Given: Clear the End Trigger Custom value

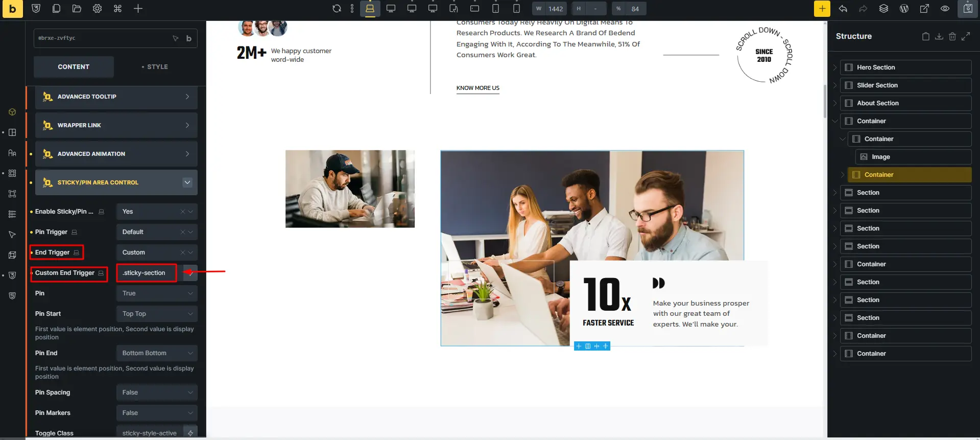Looking at the screenshot, I should click(x=182, y=252).
